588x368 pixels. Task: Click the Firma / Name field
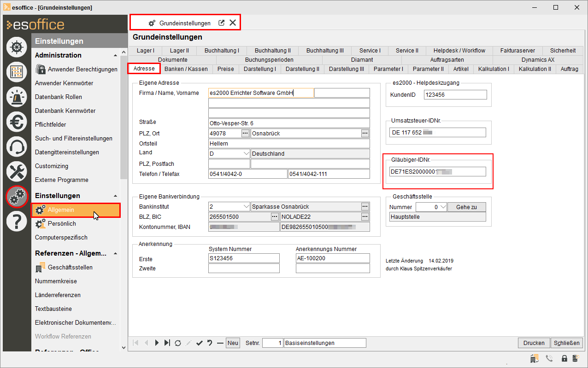[261, 93]
